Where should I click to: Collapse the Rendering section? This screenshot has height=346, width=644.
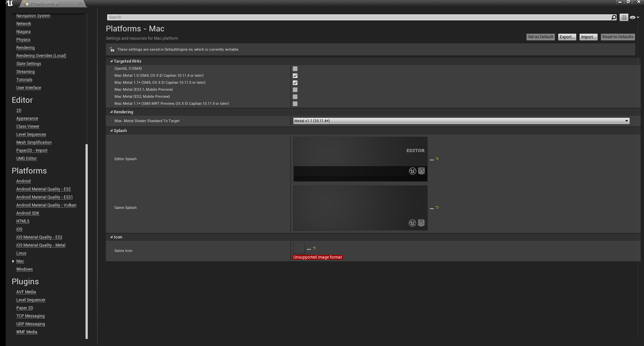(112, 112)
